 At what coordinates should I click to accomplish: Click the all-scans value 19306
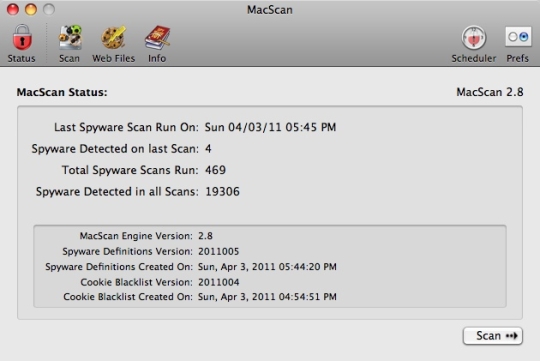click(x=222, y=192)
